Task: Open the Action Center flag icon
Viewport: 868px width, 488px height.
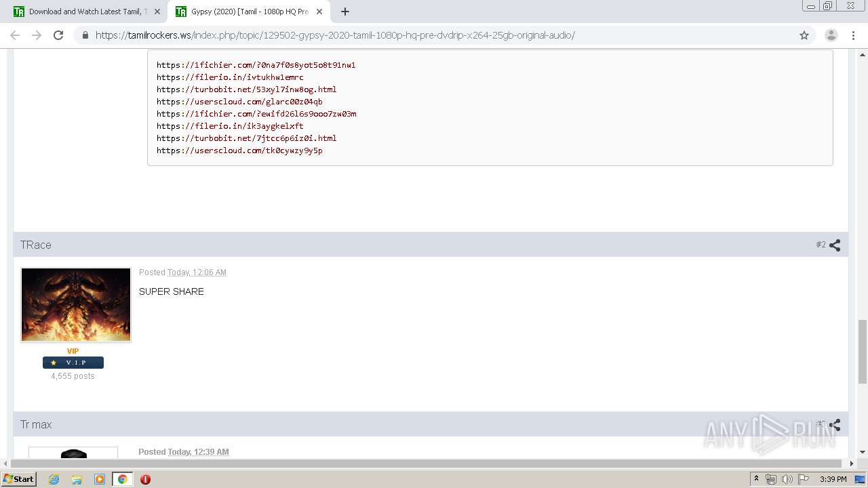Action: tap(804, 479)
